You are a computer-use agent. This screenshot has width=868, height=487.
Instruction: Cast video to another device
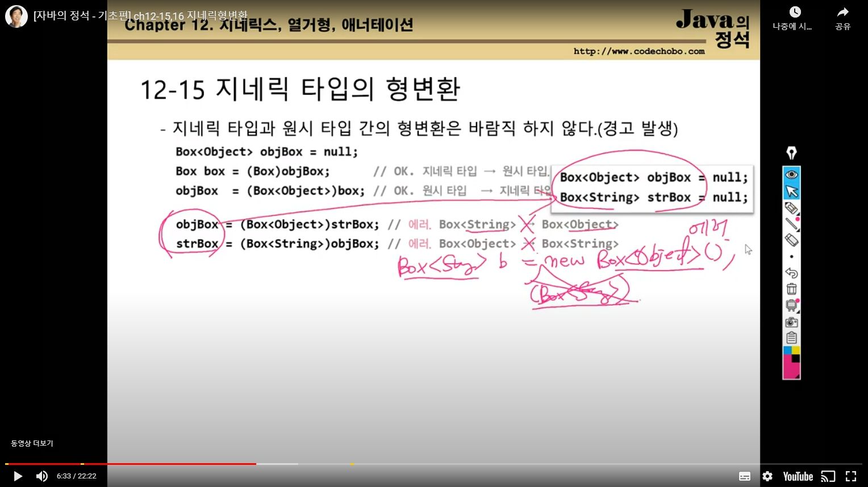828,476
